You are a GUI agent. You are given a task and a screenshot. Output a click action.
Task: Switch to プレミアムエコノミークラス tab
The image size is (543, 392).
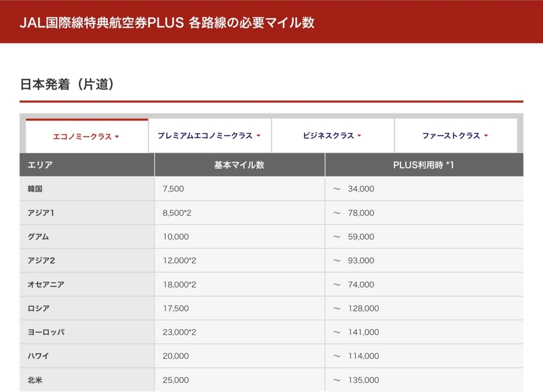210,135
